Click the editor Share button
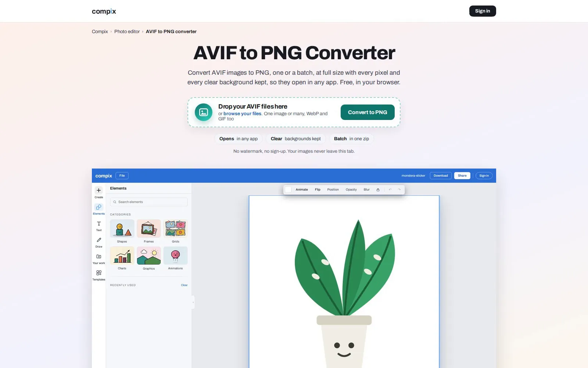588x368 pixels. pos(462,176)
